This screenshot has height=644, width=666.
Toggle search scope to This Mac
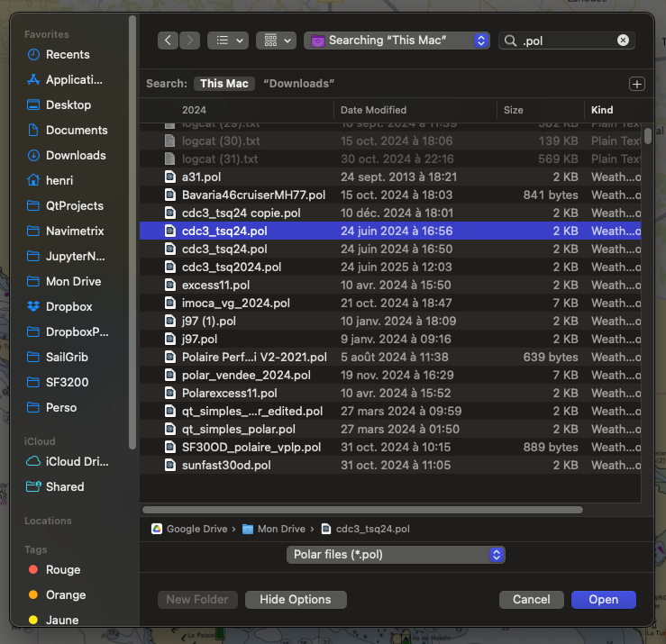(224, 84)
